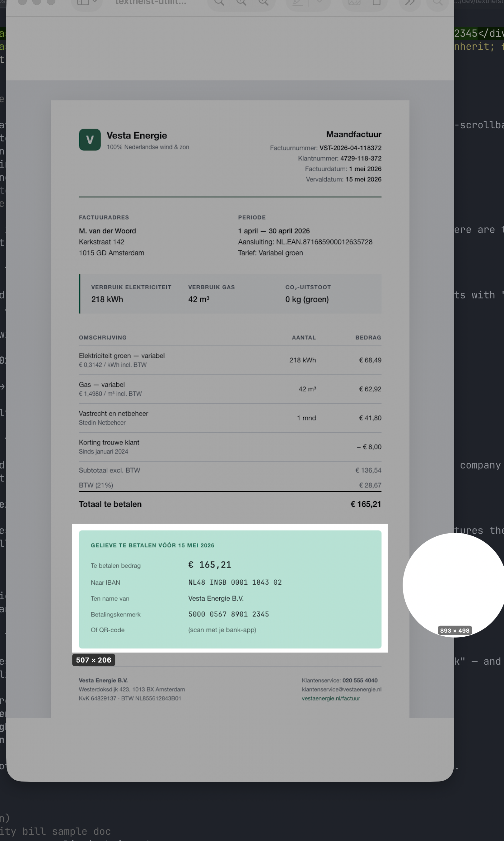
Task: Click the green Vesta Energie V logo
Action: [90, 139]
